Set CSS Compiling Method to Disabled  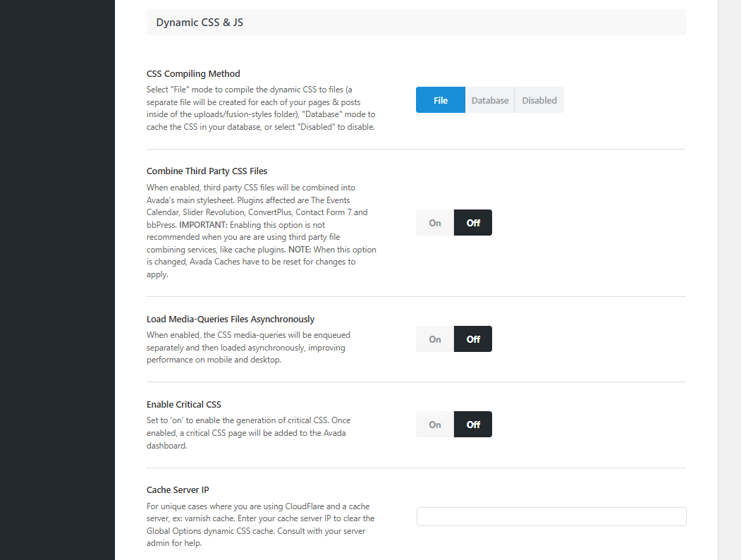coord(539,100)
